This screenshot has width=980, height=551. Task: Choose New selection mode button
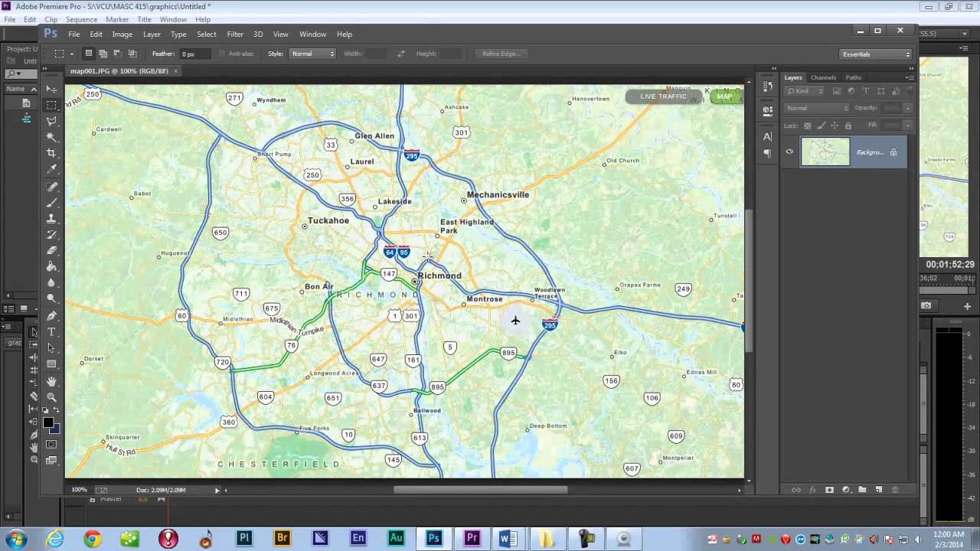point(89,54)
